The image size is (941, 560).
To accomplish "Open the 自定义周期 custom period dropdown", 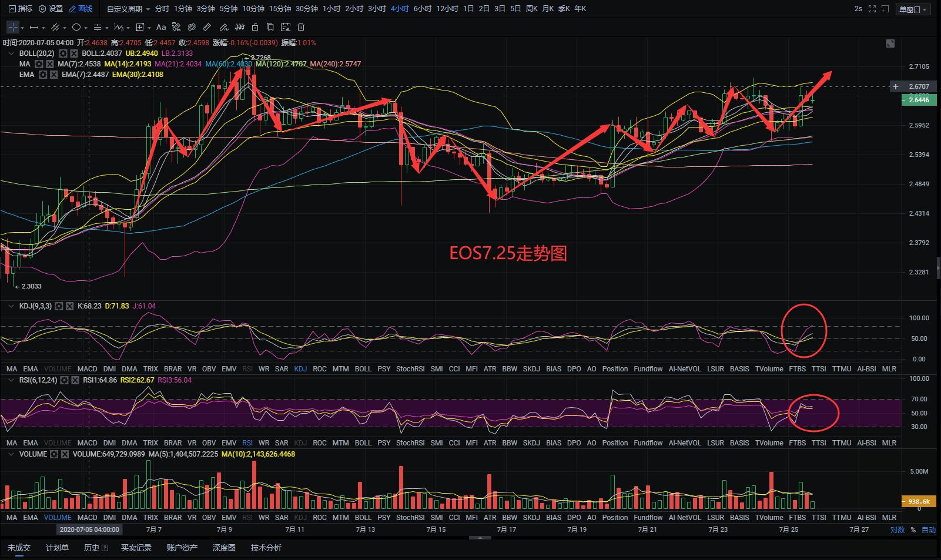I will (128, 9).
